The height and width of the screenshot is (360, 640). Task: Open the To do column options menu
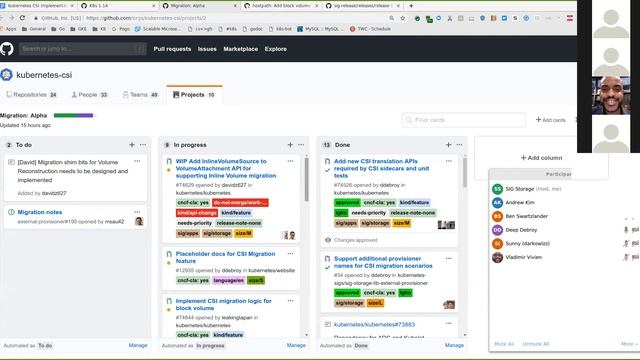[143, 145]
